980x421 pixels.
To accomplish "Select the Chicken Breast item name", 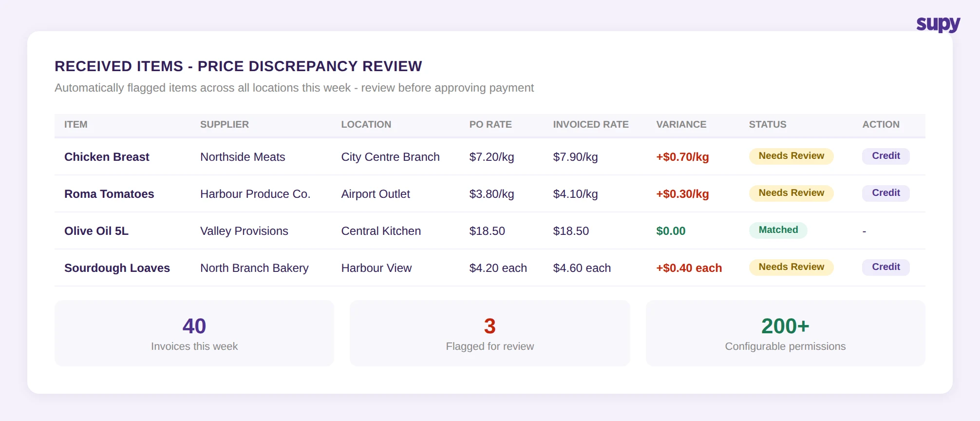I will click(107, 157).
